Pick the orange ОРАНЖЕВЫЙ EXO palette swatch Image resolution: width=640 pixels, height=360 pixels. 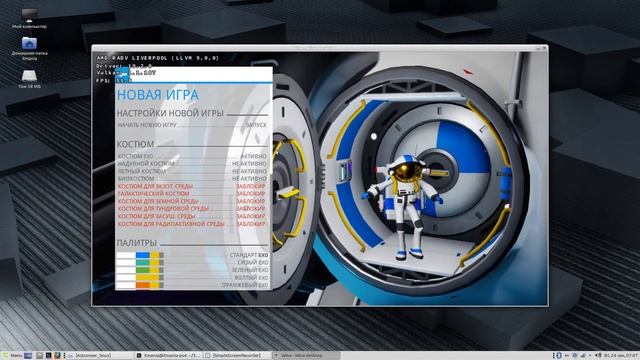pos(140,285)
